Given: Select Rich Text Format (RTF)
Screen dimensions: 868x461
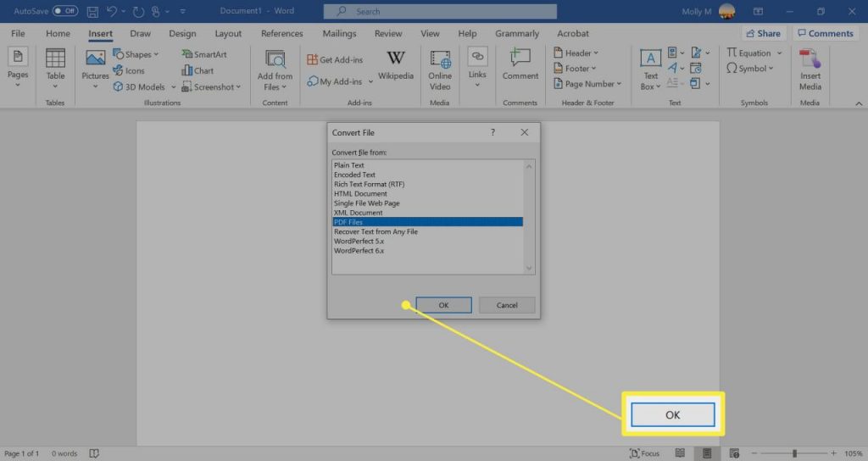Looking at the screenshot, I should pyautogui.click(x=427, y=184).
